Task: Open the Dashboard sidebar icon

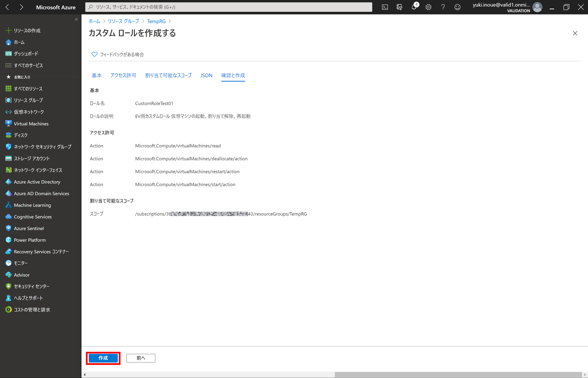Action: click(x=8, y=54)
